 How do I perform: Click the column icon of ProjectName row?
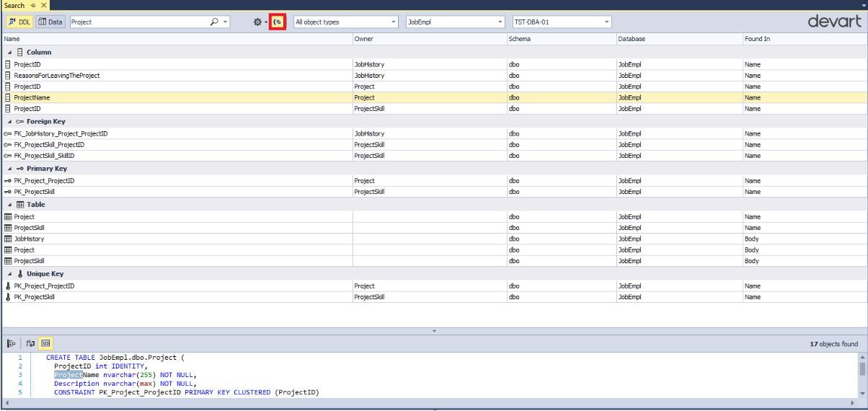7,97
